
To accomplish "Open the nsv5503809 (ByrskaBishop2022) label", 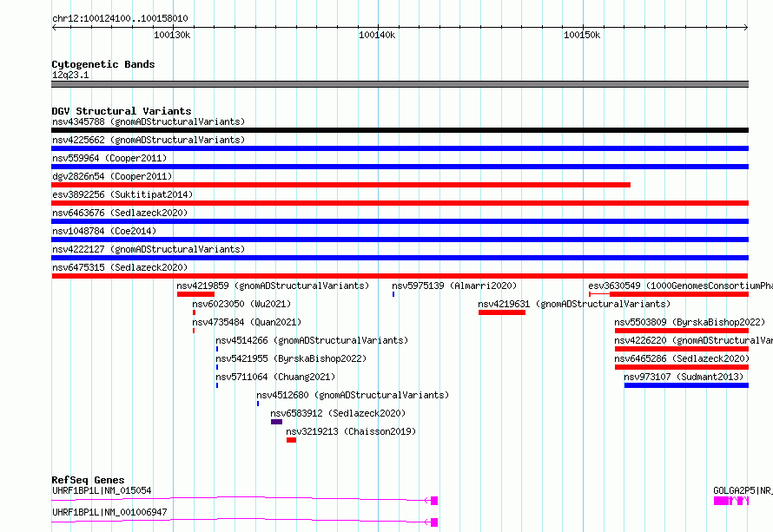I will coord(690,322).
